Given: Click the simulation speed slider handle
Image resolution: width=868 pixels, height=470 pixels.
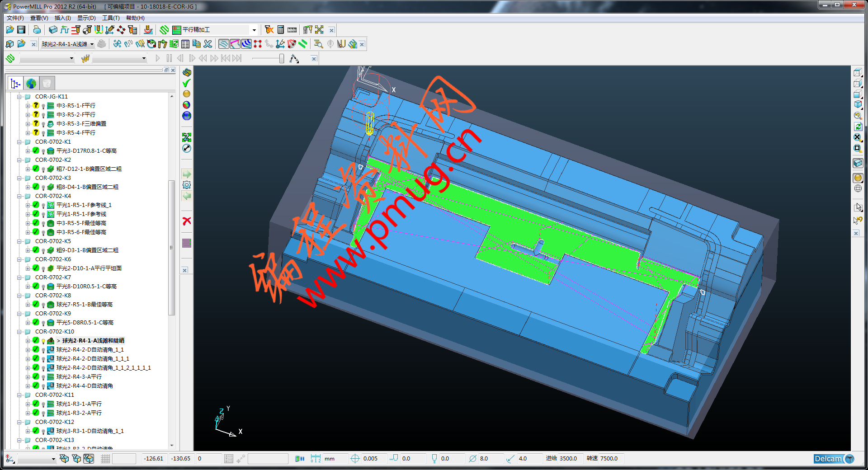Looking at the screenshot, I should (x=281, y=58).
